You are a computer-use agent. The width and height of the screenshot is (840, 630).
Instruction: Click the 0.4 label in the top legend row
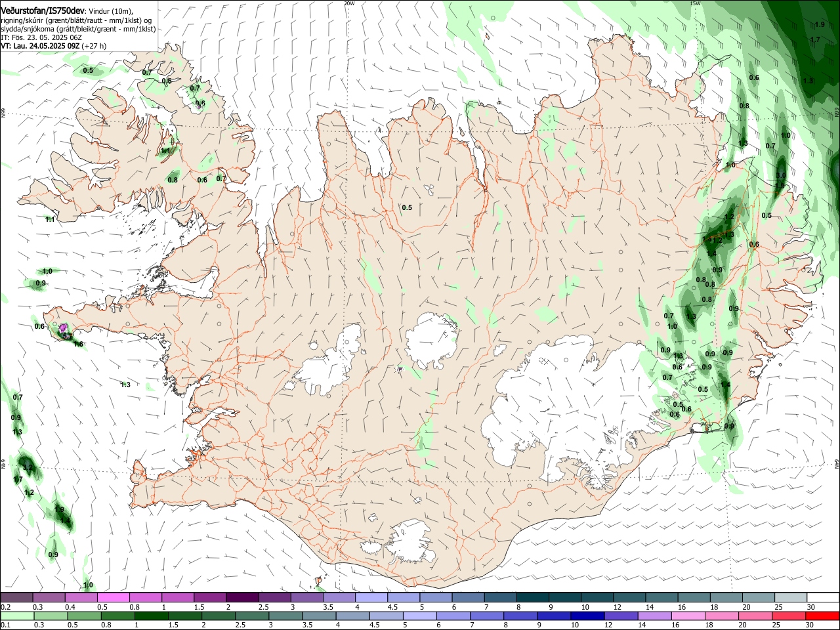tap(70, 607)
